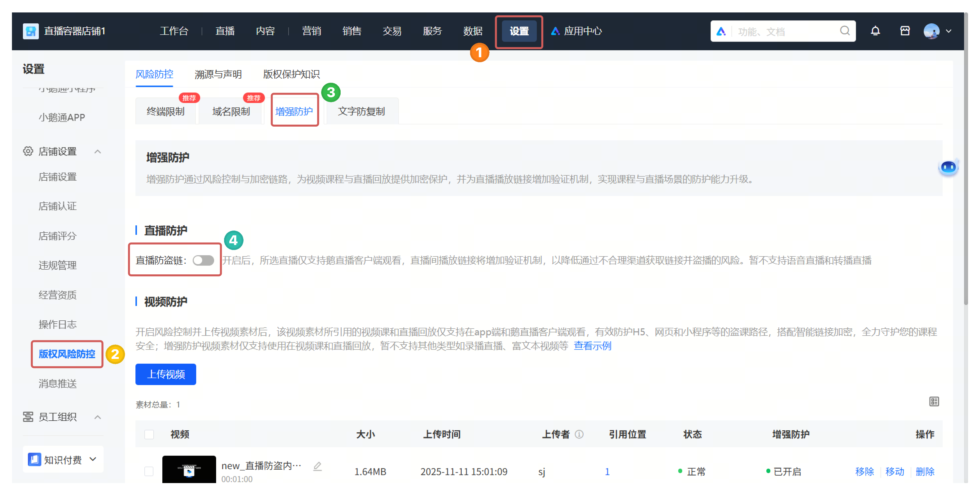Click the 店铺设置 gear icon in sidebar
Viewport: 980px width, 495px height.
pos(28,151)
